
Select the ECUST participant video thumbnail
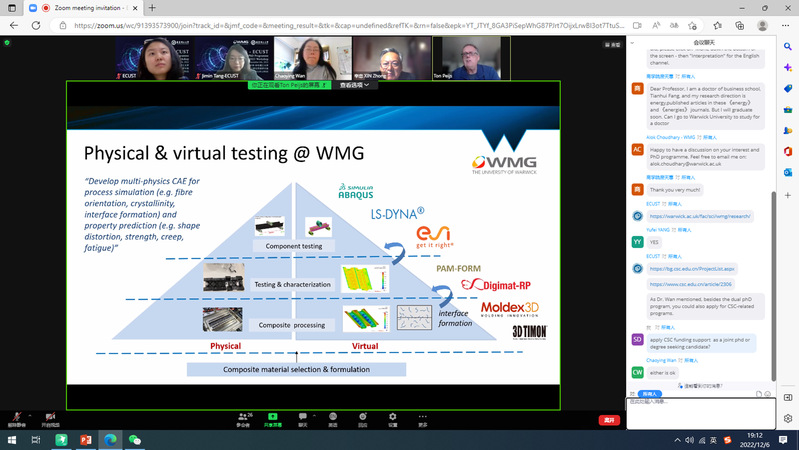point(154,58)
